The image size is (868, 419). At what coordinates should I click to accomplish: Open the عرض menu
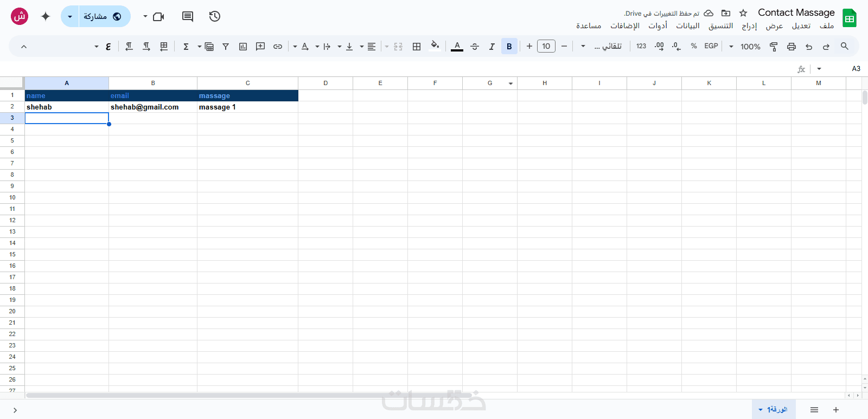coord(774,25)
